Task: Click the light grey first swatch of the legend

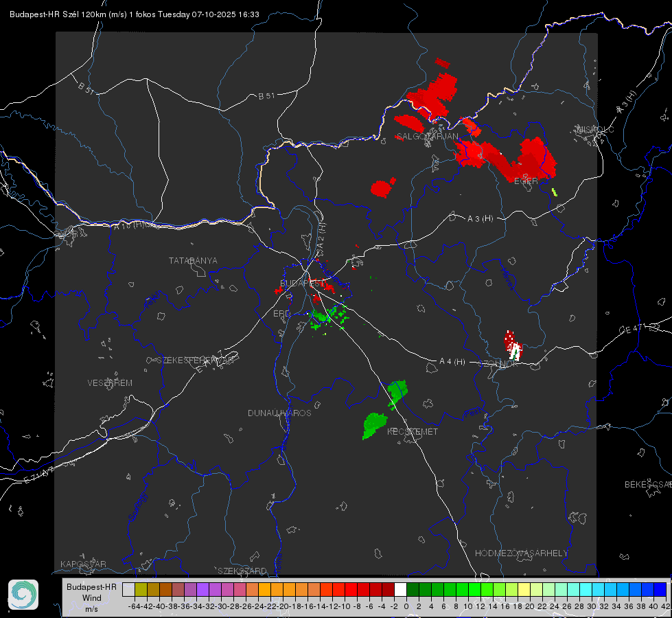Action: pos(128,589)
